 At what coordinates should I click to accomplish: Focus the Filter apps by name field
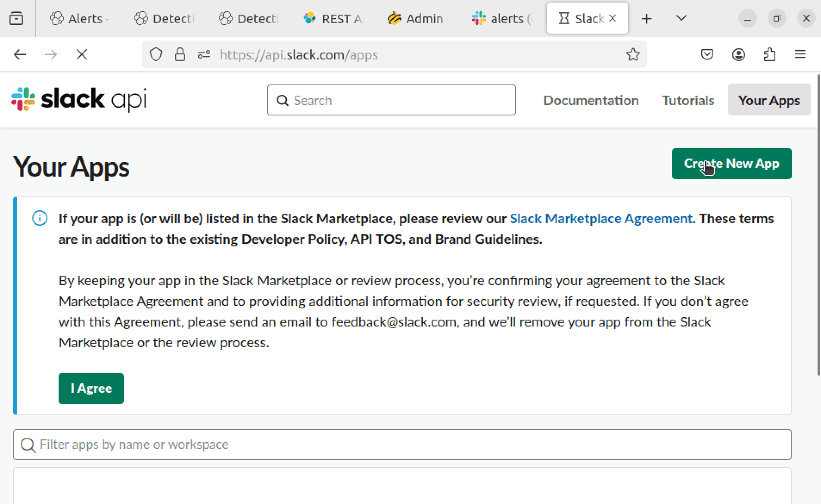tap(402, 444)
